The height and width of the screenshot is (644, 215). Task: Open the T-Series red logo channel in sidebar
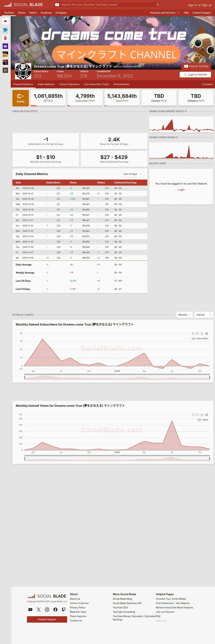(x=5, y=38)
